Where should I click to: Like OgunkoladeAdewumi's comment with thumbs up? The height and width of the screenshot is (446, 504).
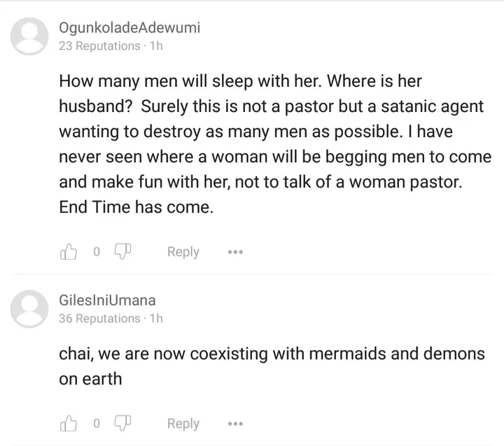[69, 251]
